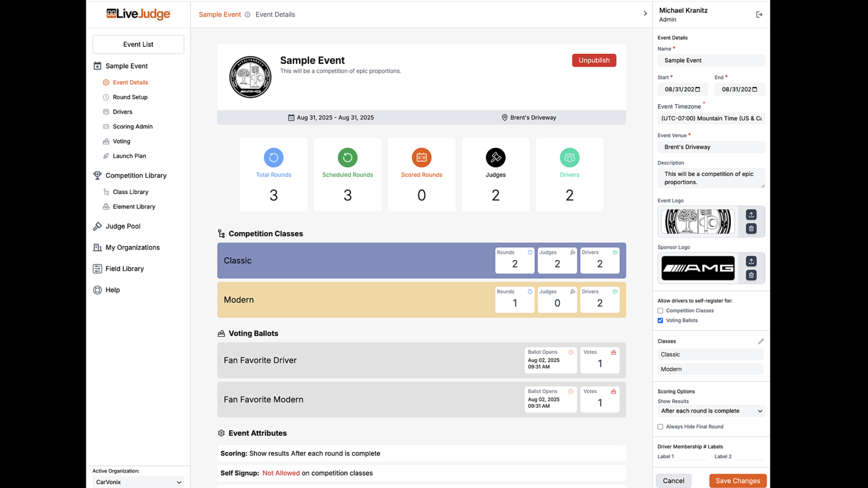The height and width of the screenshot is (488, 868).
Task: Go to Drivers in the sidebar
Action: pos(123,112)
